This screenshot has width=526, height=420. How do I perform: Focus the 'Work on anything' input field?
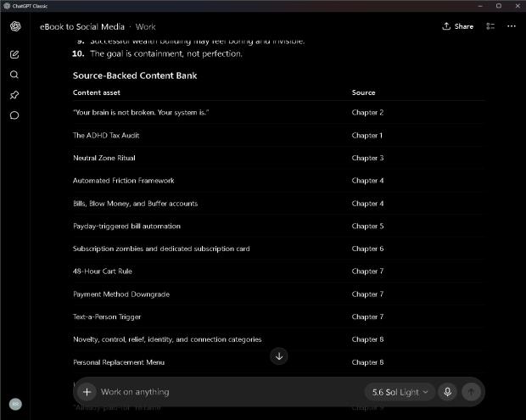point(232,392)
